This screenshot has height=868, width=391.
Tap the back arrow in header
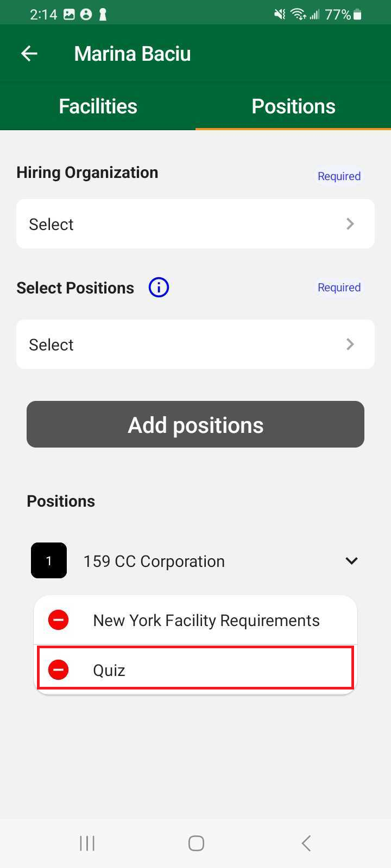coord(29,53)
